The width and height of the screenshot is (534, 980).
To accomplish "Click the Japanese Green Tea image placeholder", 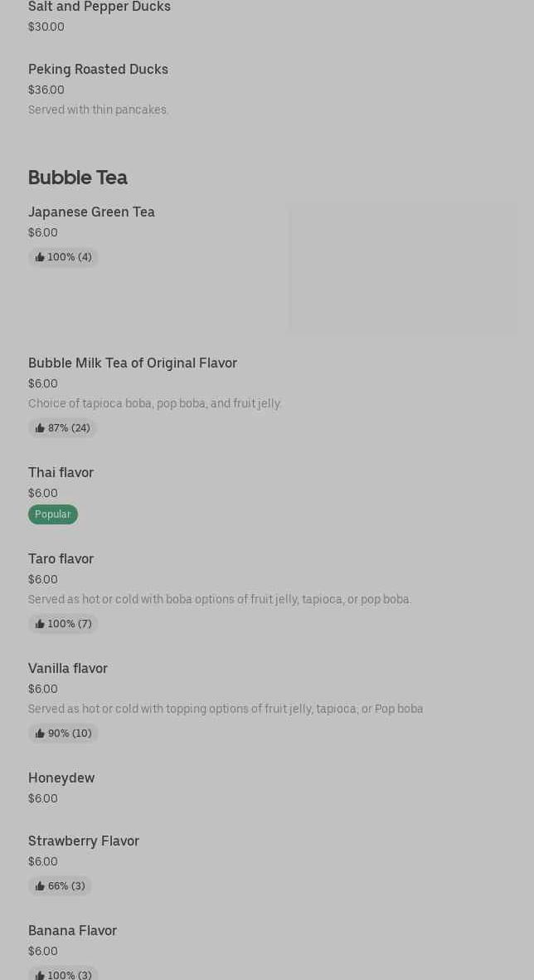I will (403, 269).
